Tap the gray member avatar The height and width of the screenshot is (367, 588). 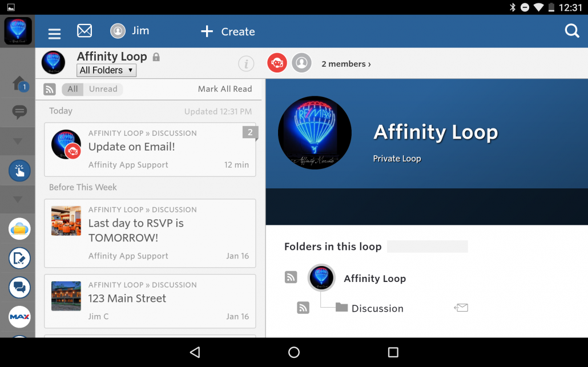302,63
